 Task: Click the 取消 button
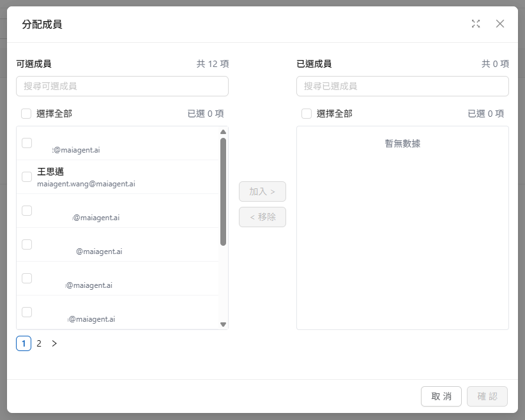point(441,396)
